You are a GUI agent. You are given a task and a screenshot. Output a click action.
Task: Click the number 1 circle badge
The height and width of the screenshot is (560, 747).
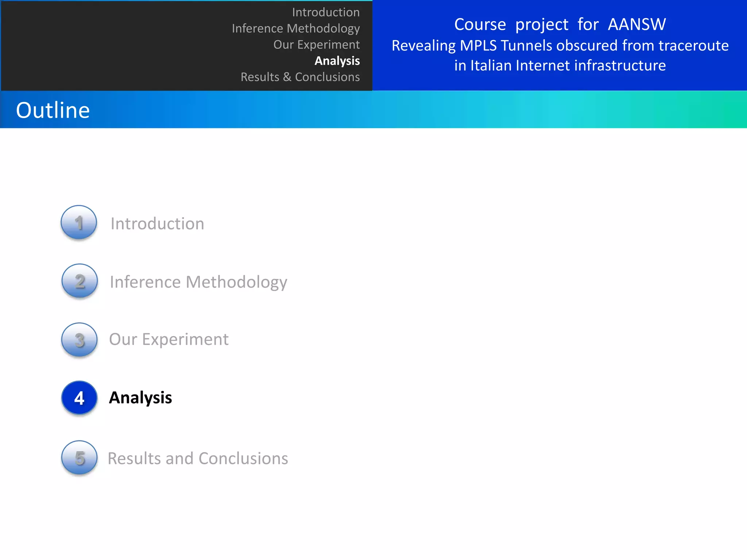point(79,222)
